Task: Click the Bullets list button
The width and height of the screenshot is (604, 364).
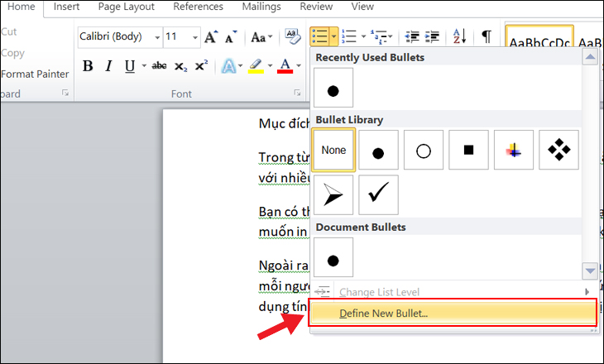Action: [319, 36]
